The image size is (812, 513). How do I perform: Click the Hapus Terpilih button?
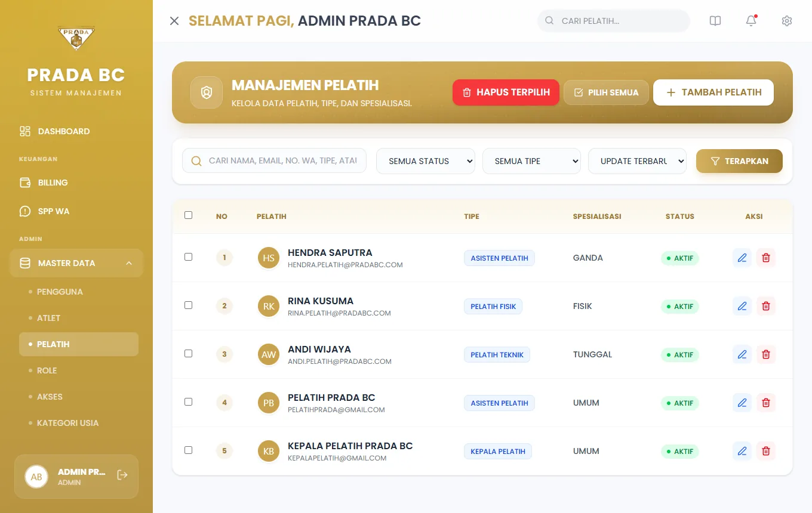point(506,92)
